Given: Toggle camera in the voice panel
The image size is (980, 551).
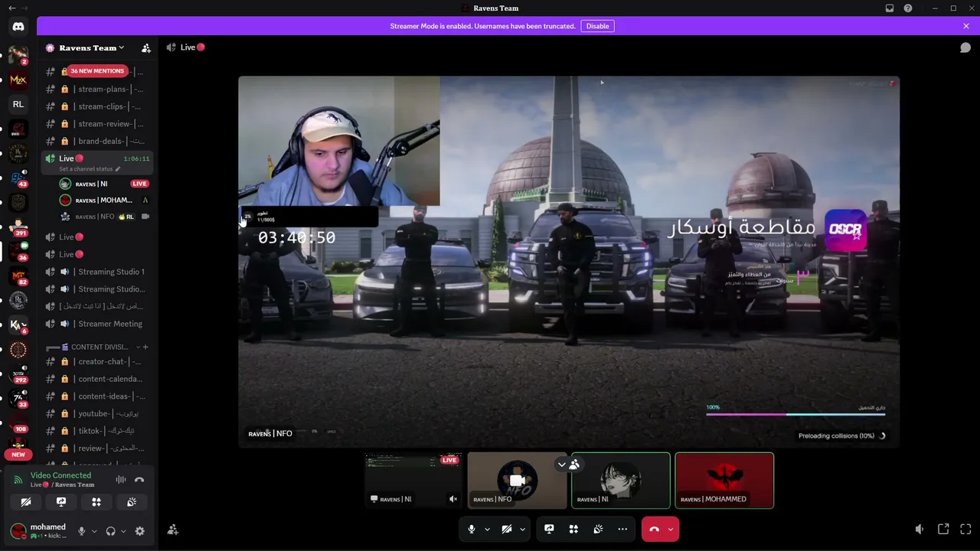Looking at the screenshot, I should coord(26,502).
